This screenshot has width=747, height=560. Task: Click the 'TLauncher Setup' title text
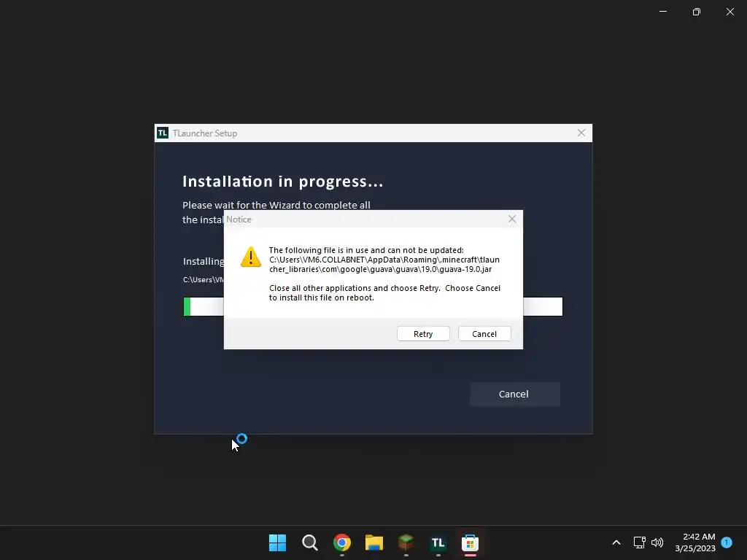point(205,133)
